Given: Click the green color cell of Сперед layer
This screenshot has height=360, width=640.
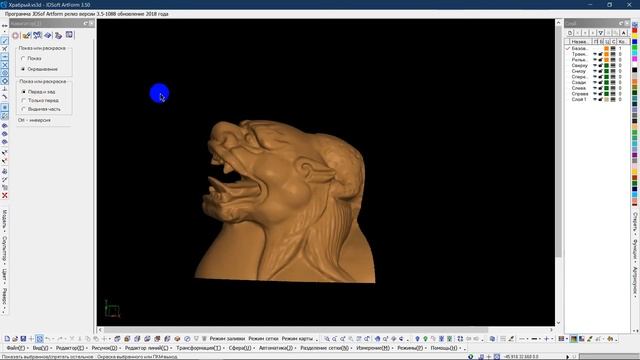Looking at the screenshot, I should coord(607,77).
